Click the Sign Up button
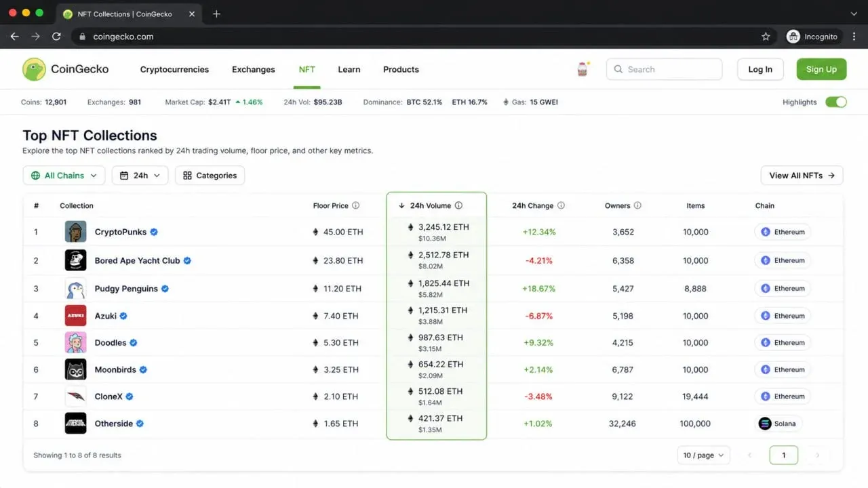This screenshot has width=868, height=488. tap(821, 69)
